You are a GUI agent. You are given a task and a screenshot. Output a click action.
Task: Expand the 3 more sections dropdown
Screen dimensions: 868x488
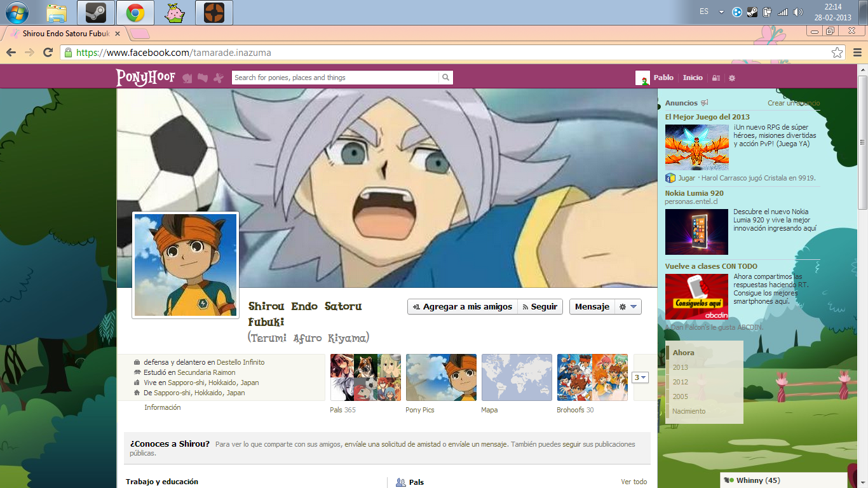tap(640, 377)
